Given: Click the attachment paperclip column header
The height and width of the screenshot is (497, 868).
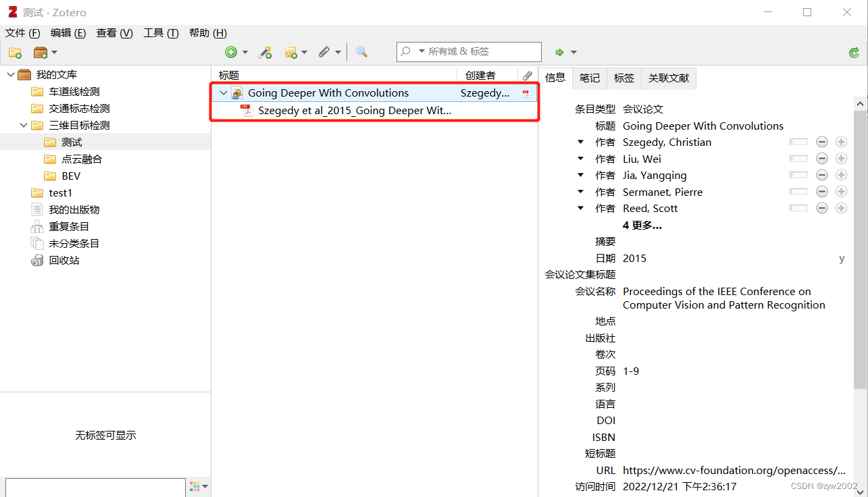Looking at the screenshot, I should coord(528,76).
